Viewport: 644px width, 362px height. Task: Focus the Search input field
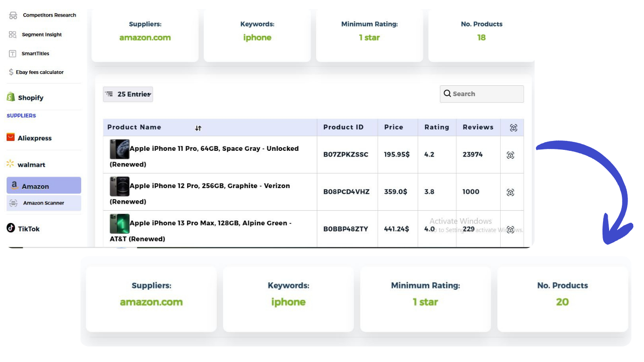pyautogui.click(x=482, y=94)
